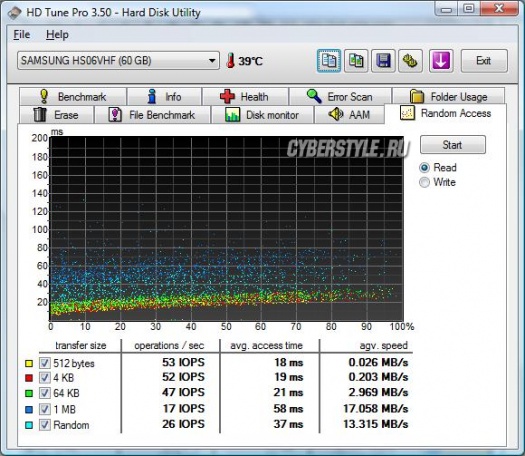Click the thermometer temperature icon
Image resolution: width=525 pixels, height=456 pixels.
pyautogui.click(x=230, y=61)
